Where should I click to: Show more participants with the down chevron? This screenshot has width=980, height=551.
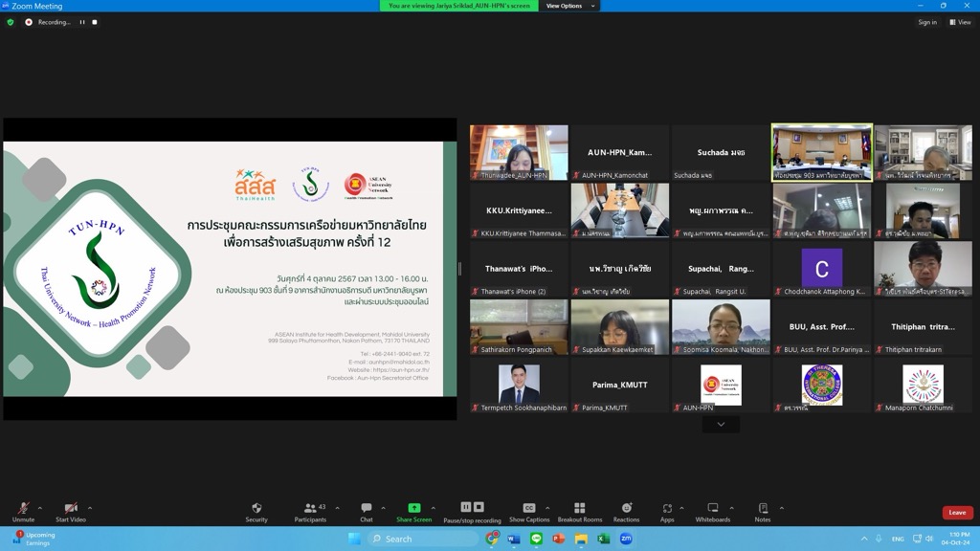[x=721, y=425]
